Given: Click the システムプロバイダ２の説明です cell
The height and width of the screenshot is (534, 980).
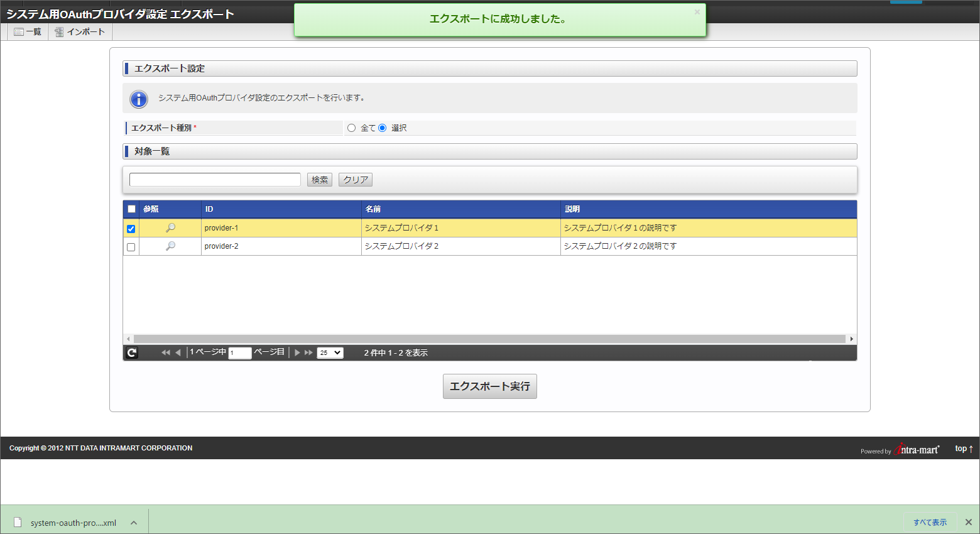Looking at the screenshot, I should point(709,246).
